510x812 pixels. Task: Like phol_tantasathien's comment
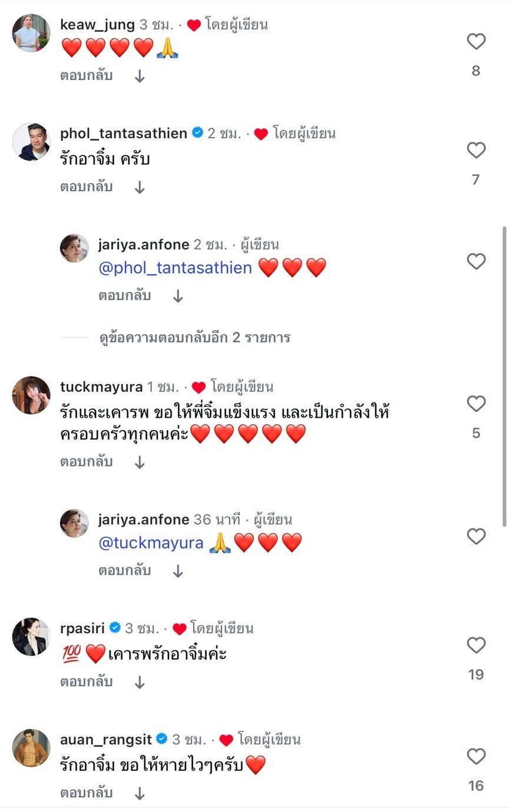pos(476,151)
